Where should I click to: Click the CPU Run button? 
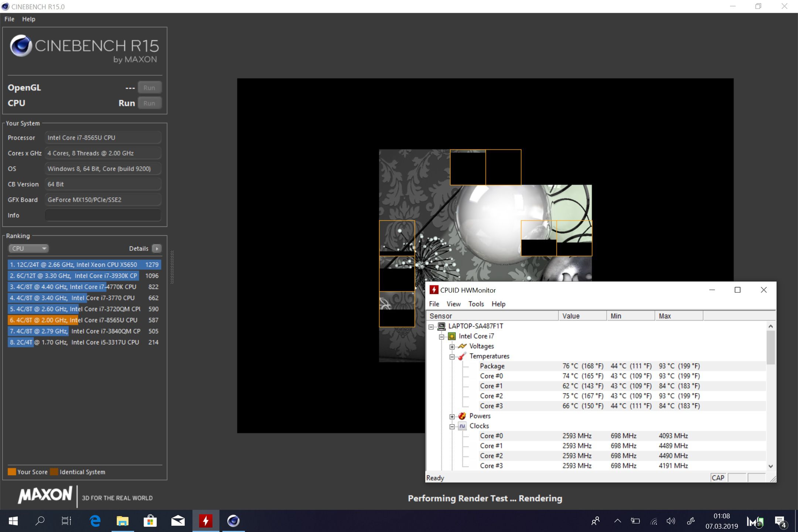pos(149,103)
